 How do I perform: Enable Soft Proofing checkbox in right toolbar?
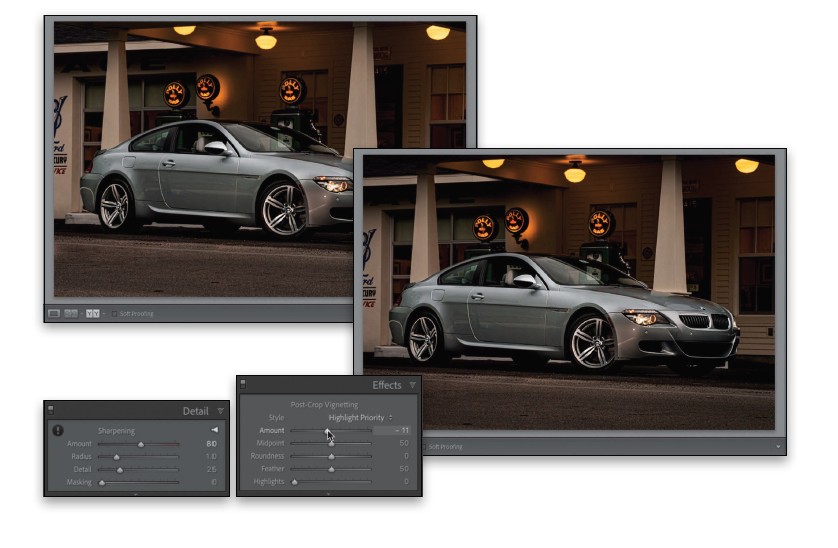point(422,446)
